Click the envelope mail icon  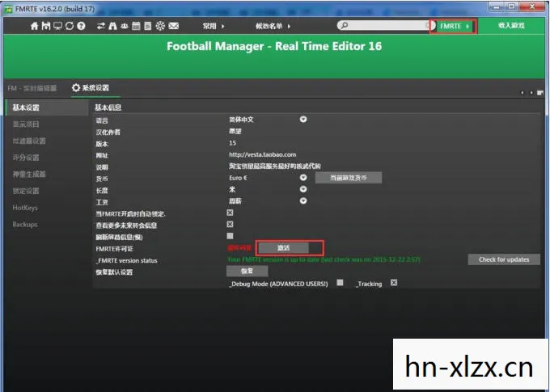click(174, 26)
